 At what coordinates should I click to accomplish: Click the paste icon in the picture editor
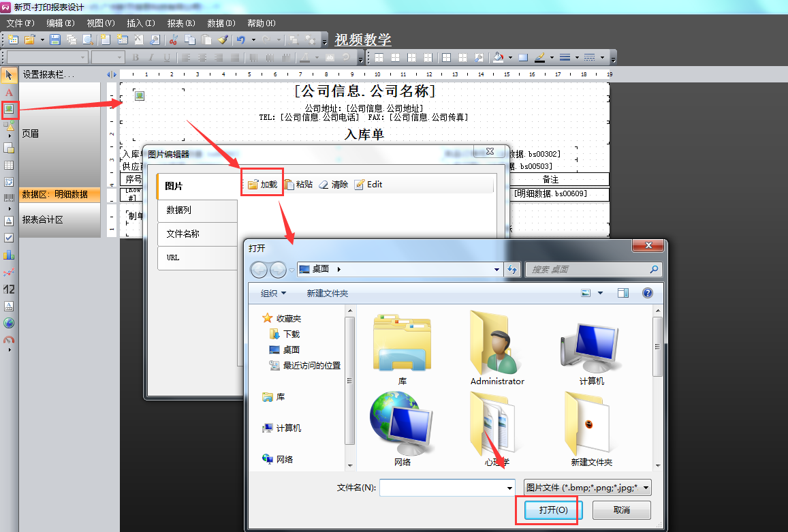(298, 184)
